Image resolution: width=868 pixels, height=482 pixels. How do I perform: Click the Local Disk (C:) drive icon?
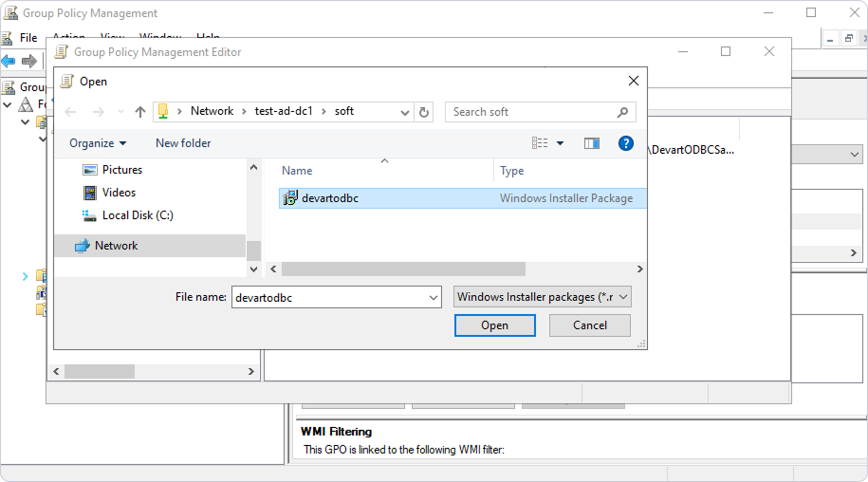[x=89, y=215]
